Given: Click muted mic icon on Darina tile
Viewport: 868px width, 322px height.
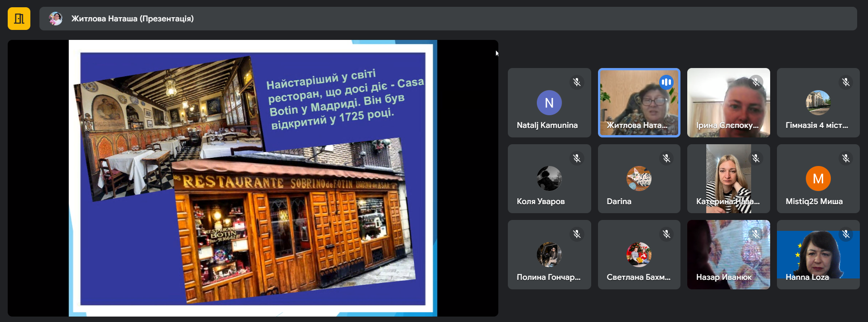Looking at the screenshot, I should pyautogui.click(x=666, y=158).
